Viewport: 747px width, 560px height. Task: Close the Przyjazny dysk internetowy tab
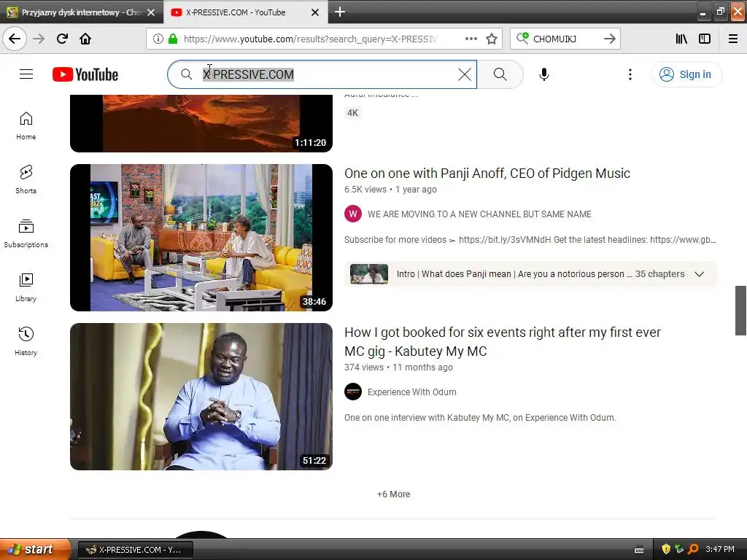(x=151, y=12)
